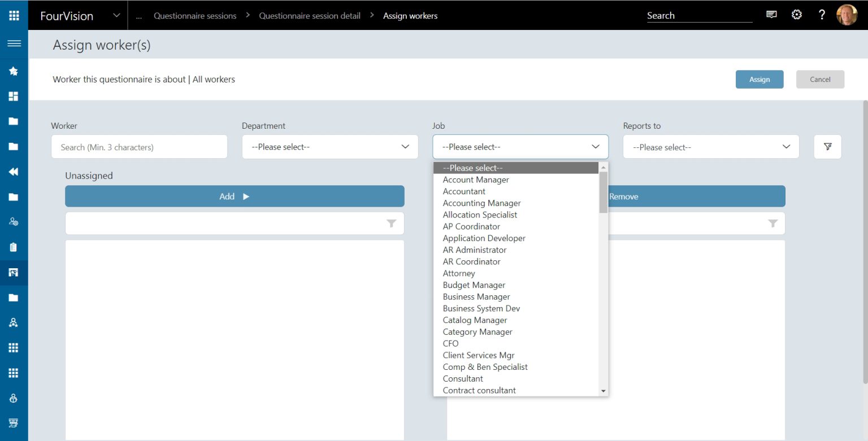Open the FourVision company chevron dropdown
The width and height of the screenshot is (868, 441).
116,15
